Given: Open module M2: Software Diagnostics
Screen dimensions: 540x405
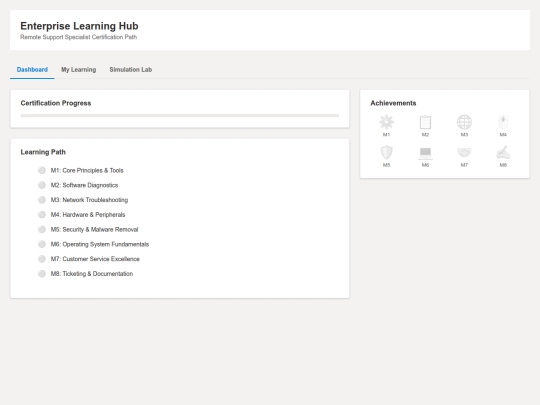Looking at the screenshot, I should pos(84,185).
